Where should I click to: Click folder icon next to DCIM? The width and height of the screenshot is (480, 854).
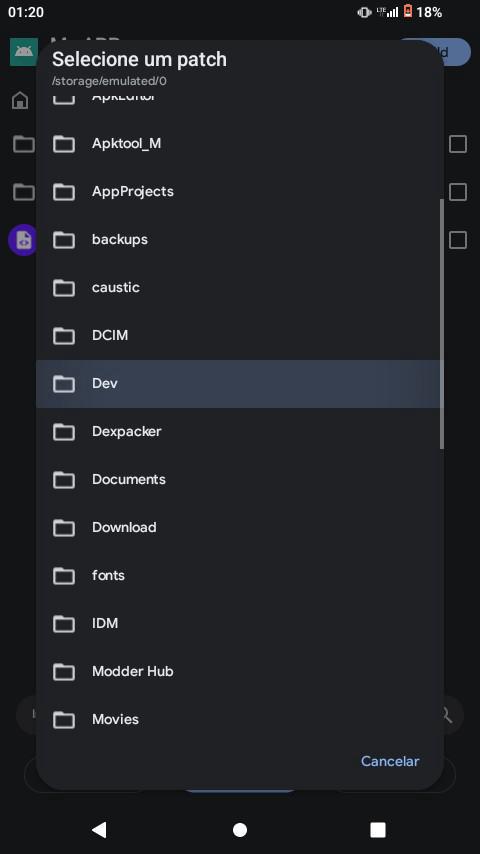click(64, 336)
